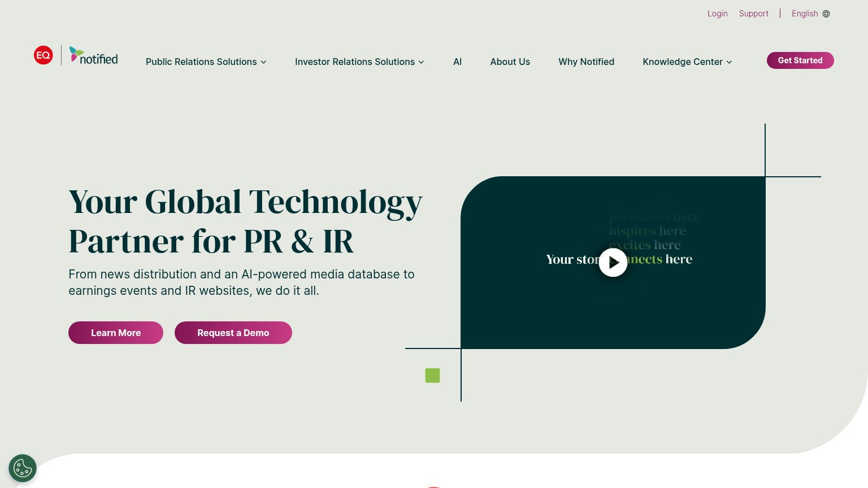Open the cookie preferences icon
The image size is (868, 488).
coord(23,468)
